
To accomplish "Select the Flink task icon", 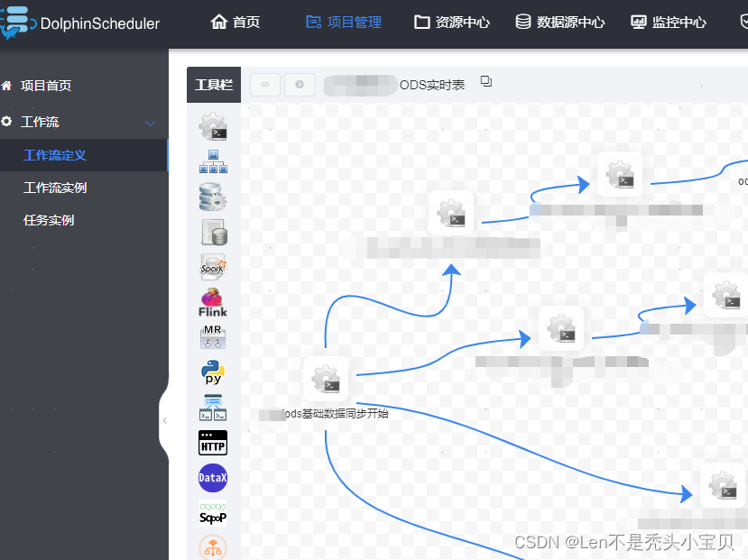I will (x=212, y=301).
